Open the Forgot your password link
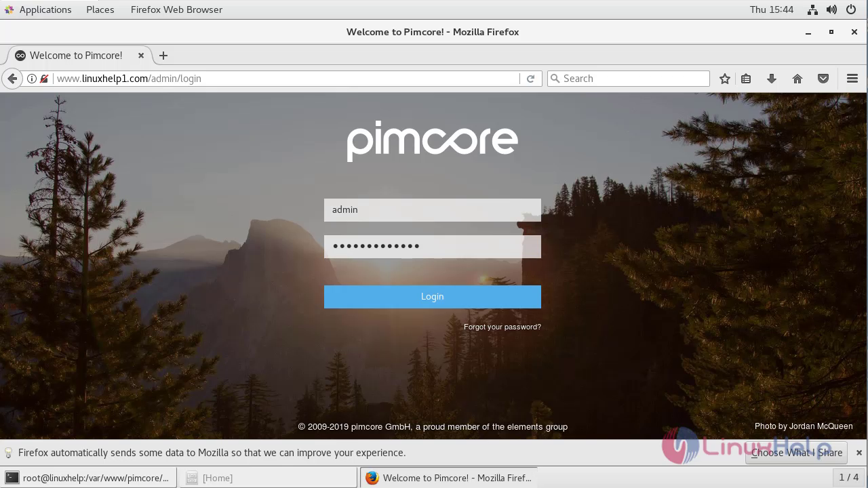This screenshot has height=488, width=868. coord(502,327)
